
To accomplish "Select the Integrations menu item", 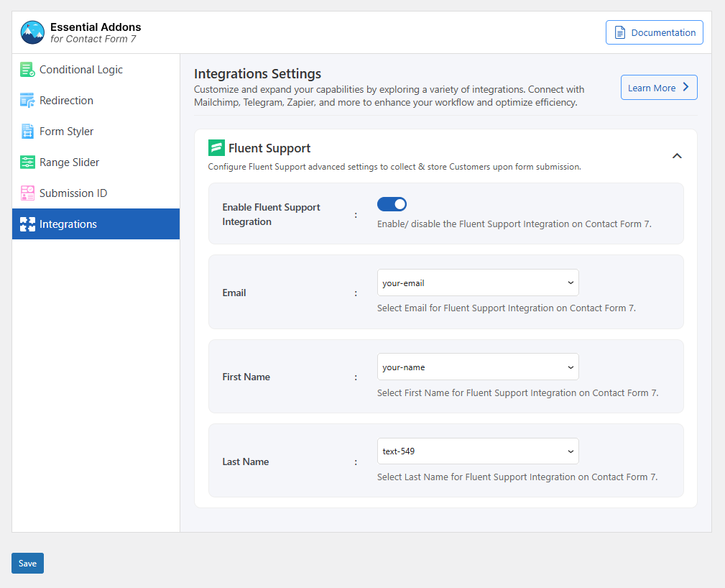I will pos(96,224).
